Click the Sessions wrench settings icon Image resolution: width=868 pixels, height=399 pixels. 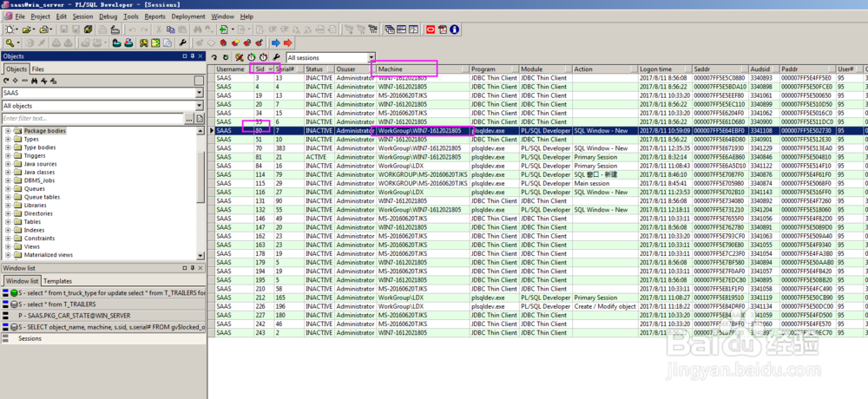277,57
